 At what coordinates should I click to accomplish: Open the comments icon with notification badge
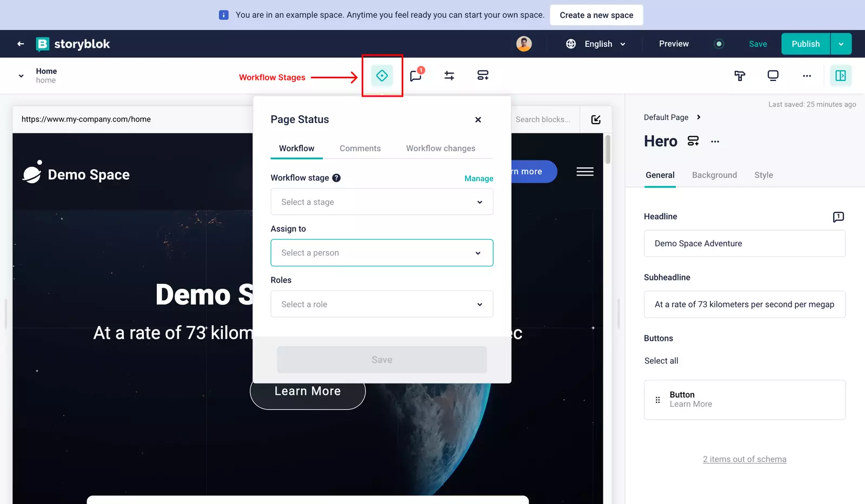pos(416,76)
